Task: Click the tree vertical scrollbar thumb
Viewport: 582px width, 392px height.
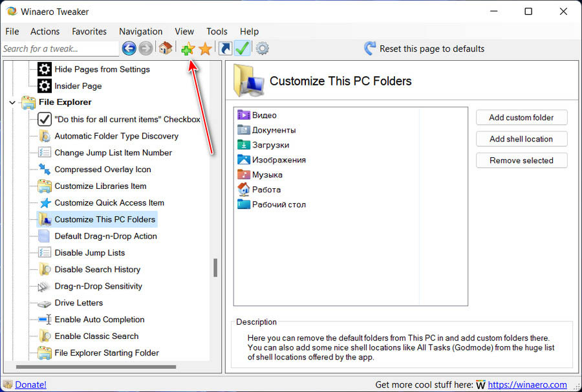Action: (x=215, y=268)
